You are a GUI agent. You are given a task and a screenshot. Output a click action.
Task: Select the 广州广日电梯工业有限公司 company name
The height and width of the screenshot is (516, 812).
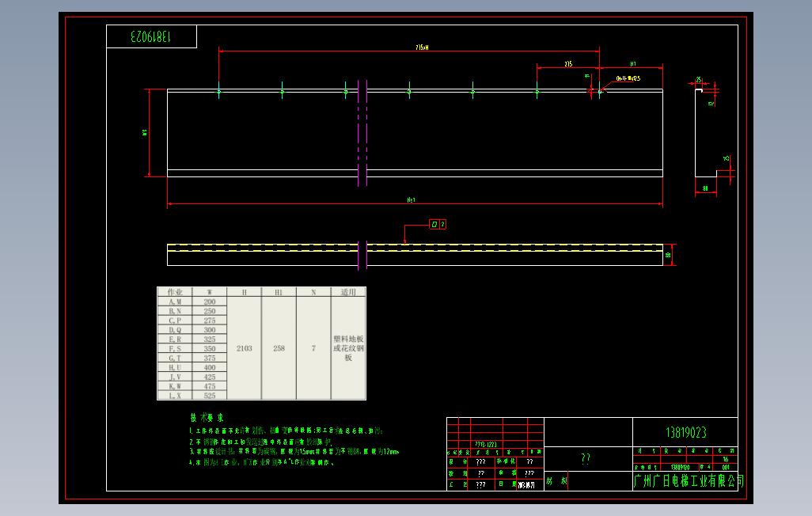click(689, 481)
